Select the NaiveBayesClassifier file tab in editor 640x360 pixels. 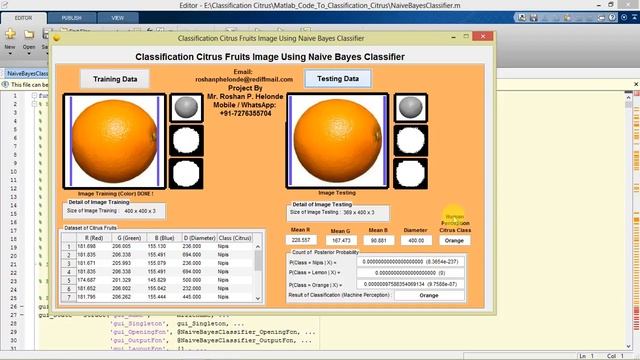tap(27, 73)
